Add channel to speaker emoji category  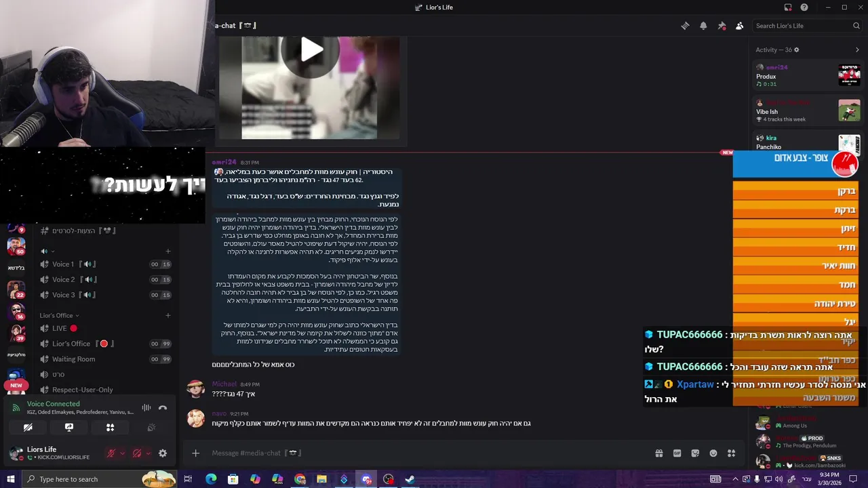tap(168, 251)
